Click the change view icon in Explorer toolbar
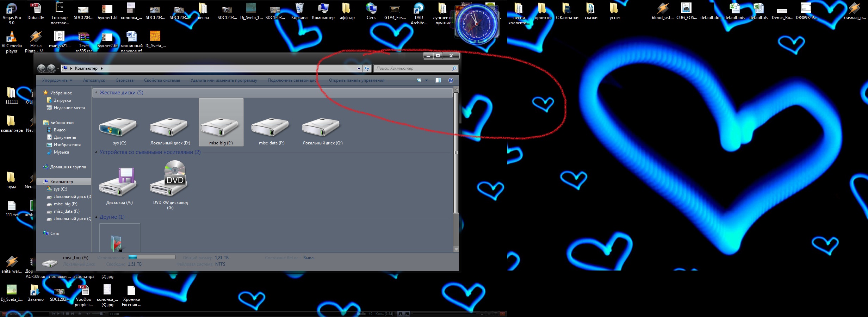 (x=419, y=80)
